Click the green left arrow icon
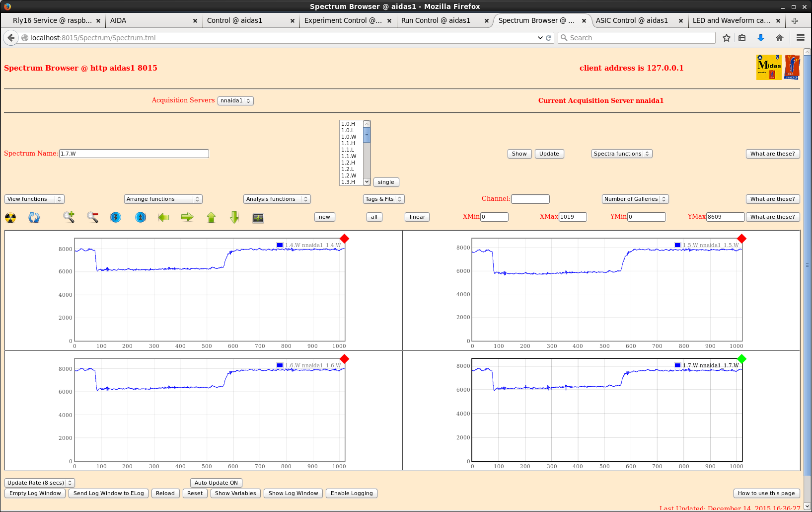Image resolution: width=812 pixels, height=512 pixels. click(163, 217)
